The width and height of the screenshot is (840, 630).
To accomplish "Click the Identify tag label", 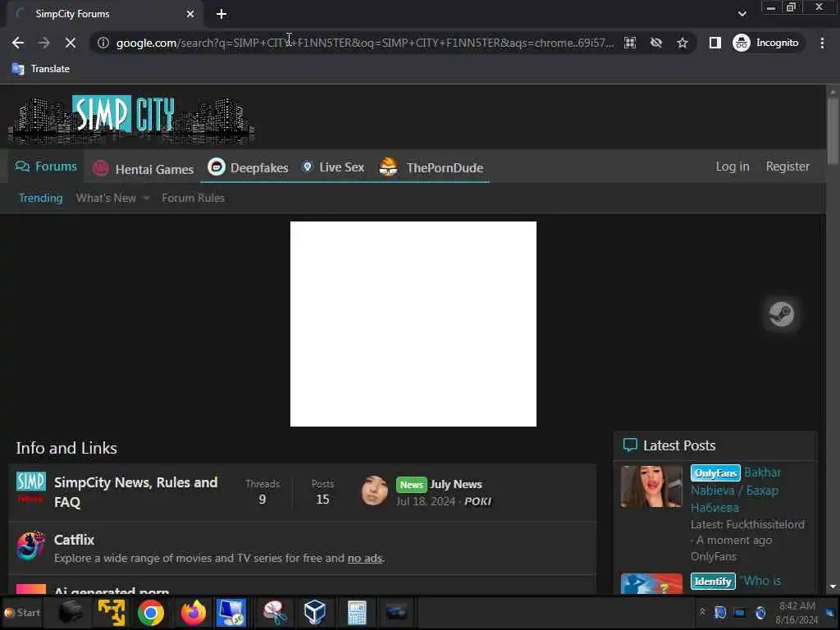I will click(x=713, y=582).
